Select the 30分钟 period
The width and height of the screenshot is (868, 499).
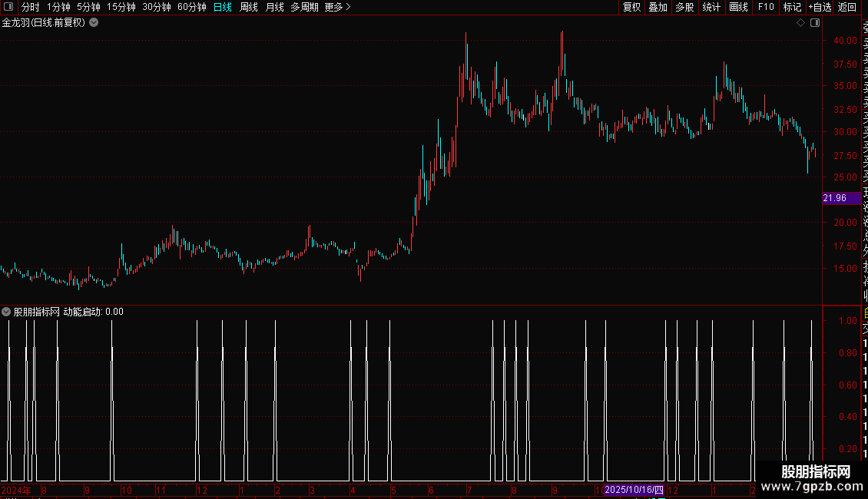pyautogui.click(x=157, y=7)
